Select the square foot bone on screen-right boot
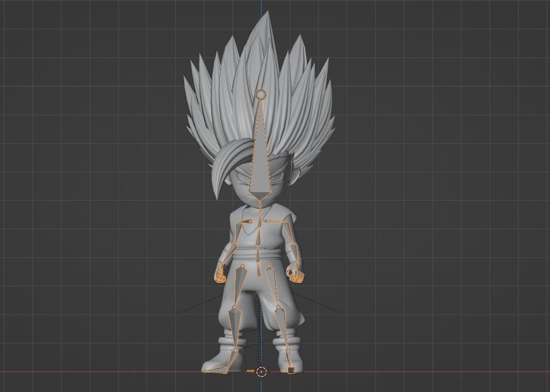The image size is (550, 392). coord(291,370)
